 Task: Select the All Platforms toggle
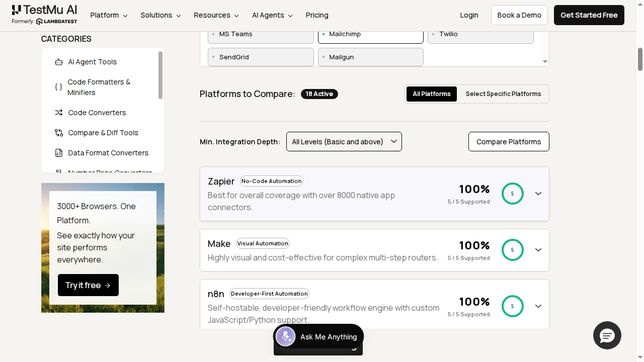[432, 94]
